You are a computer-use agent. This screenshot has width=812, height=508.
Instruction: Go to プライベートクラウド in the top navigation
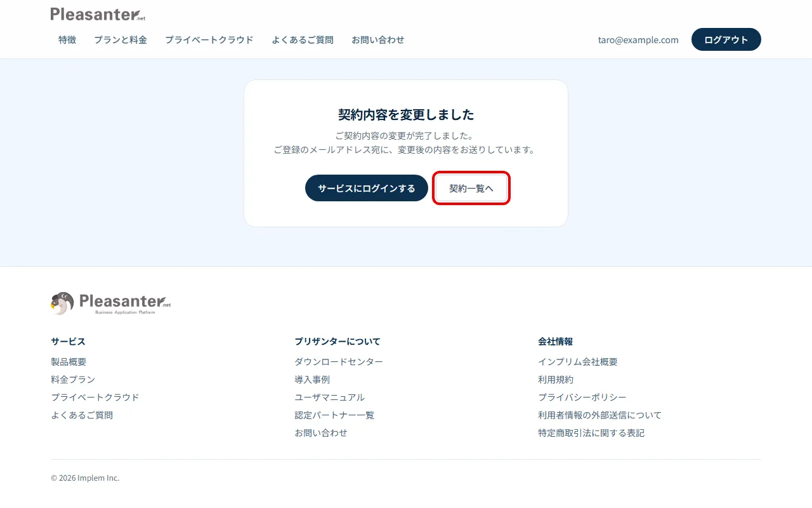coord(209,39)
